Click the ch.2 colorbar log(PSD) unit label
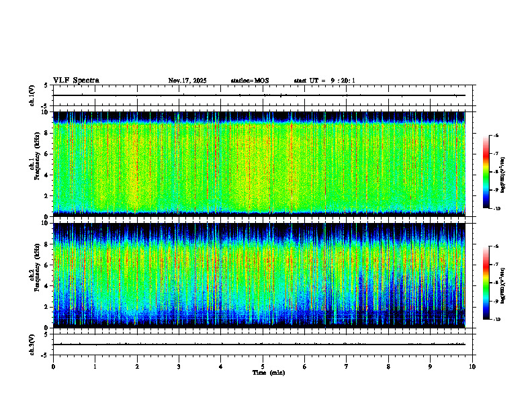This screenshot has width=532, height=411. 503,285
